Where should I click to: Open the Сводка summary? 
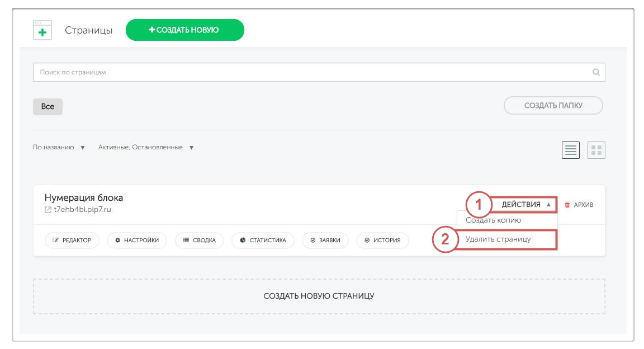point(200,240)
